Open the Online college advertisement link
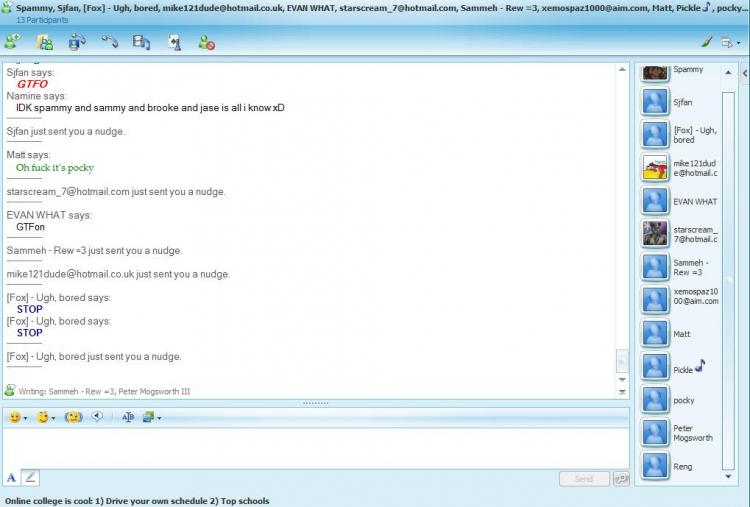750x507 pixels. tap(137, 501)
